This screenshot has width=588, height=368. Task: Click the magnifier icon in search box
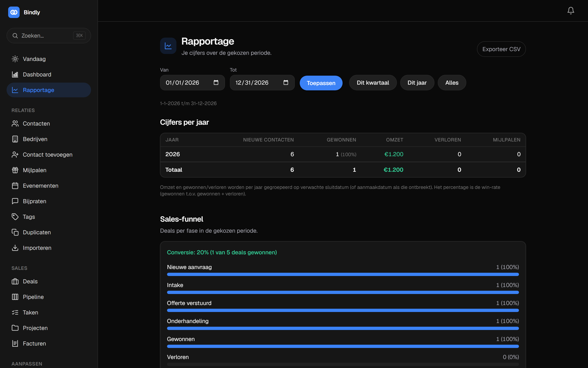point(15,36)
